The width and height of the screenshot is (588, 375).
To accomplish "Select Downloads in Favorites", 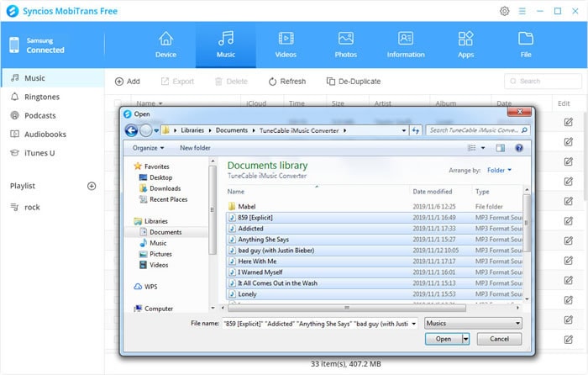I will (165, 188).
